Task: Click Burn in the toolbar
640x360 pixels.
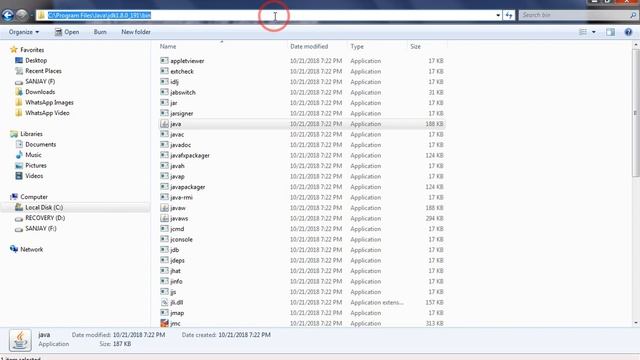Action: (100, 32)
